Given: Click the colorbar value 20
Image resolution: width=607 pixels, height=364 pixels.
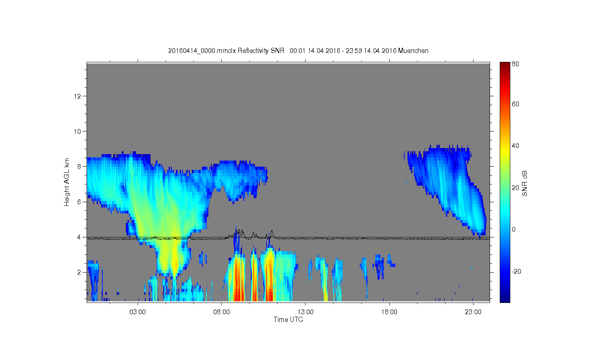Looking at the screenshot, I should [516, 188].
